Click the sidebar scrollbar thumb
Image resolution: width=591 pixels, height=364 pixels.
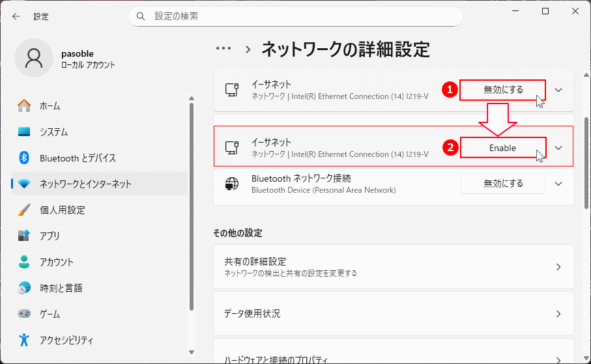(x=192, y=206)
